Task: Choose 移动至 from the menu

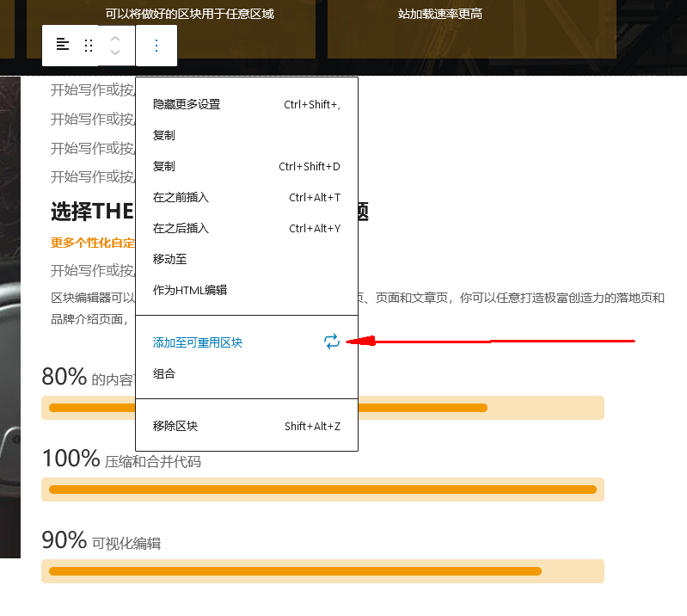Action: pos(247,259)
